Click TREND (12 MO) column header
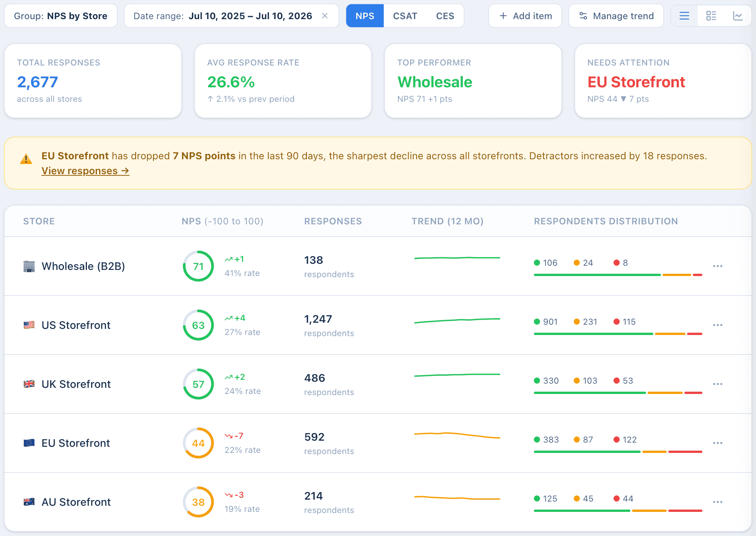The height and width of the screenshot is (536, 756). point(447,221)
